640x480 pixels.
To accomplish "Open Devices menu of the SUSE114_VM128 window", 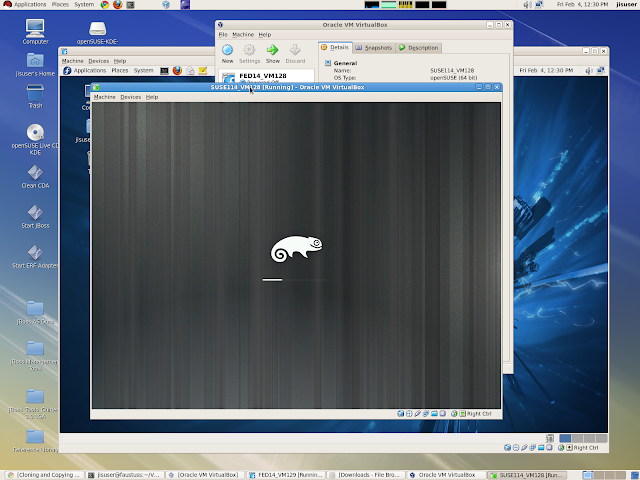I will [x=131, y=97].
